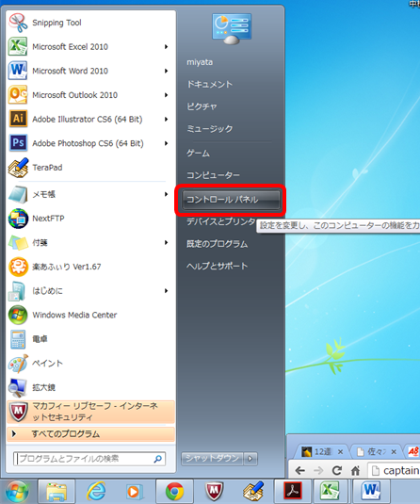The height and width of the screenshot is (504, 420).
Task: Launch NextFTP globe icon
Action: click(x=18, y=219)
